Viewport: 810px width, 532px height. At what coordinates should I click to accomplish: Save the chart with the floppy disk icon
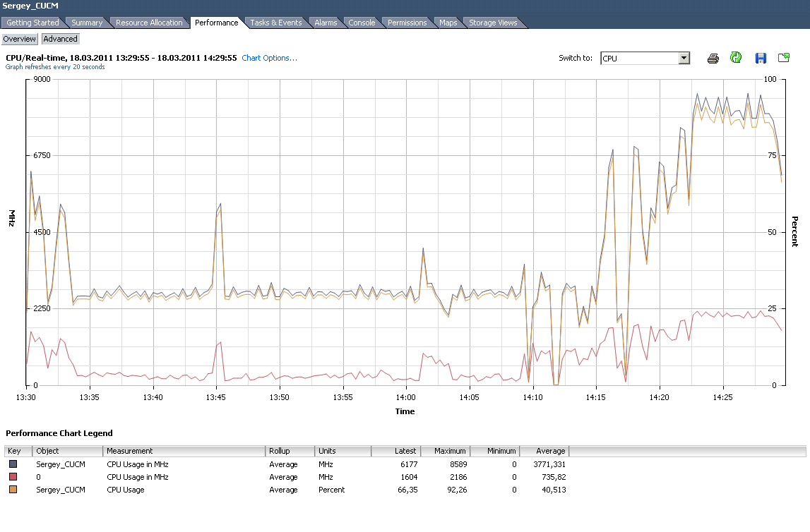pyautogui.click(x=761, y=58)
